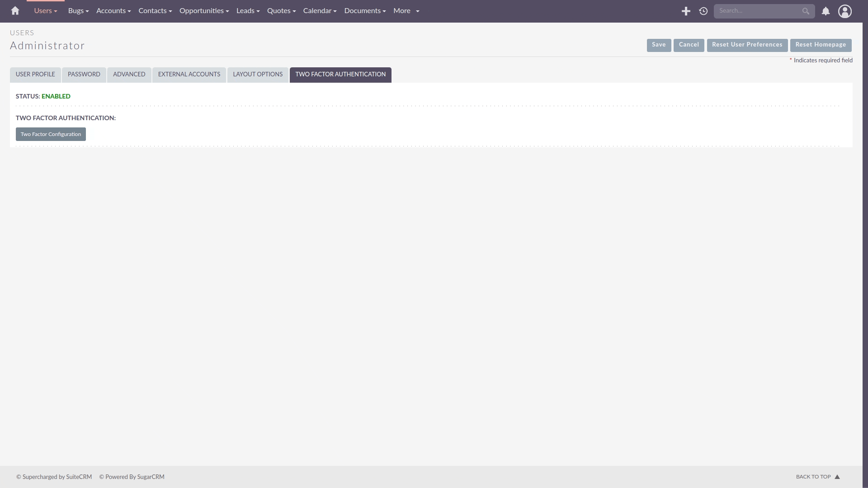Select the EXTERNAL ACCOUNTS tab
Viewport: 868px width, 488px height.
click(189, 75)
